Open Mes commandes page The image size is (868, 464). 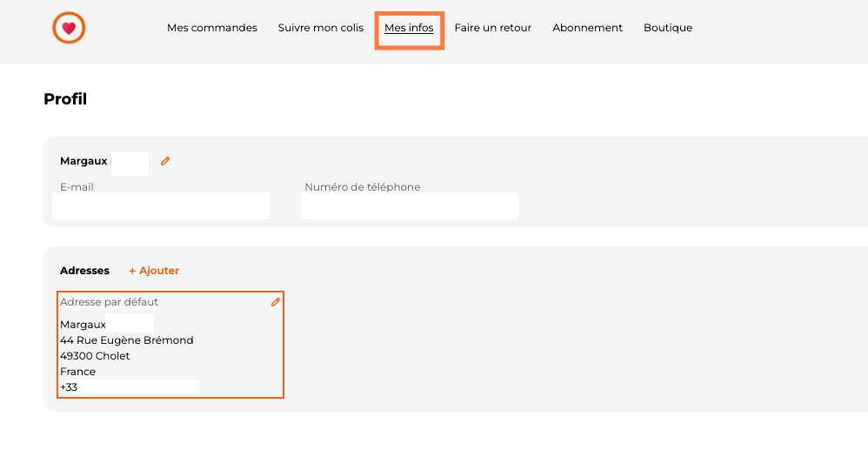pos(212,28)
